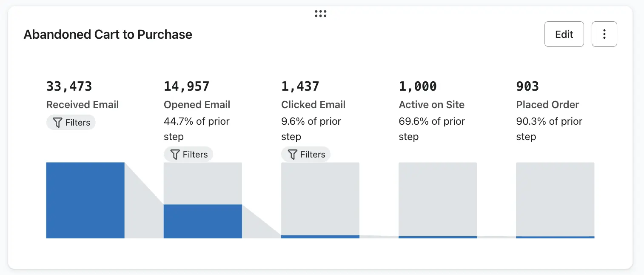Click the gray drop-off area above Opened Email
Image resolution: width=644 pixels, height=275 pixels.
202,183
